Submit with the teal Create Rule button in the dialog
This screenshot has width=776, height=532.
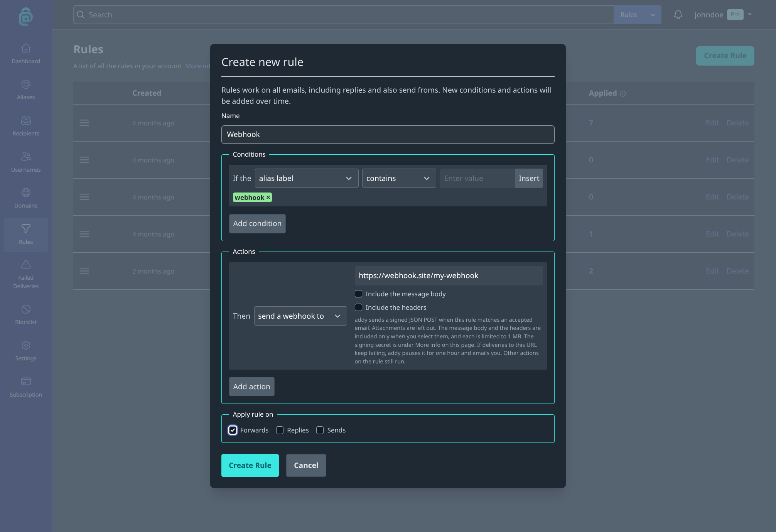click(250, 465)
